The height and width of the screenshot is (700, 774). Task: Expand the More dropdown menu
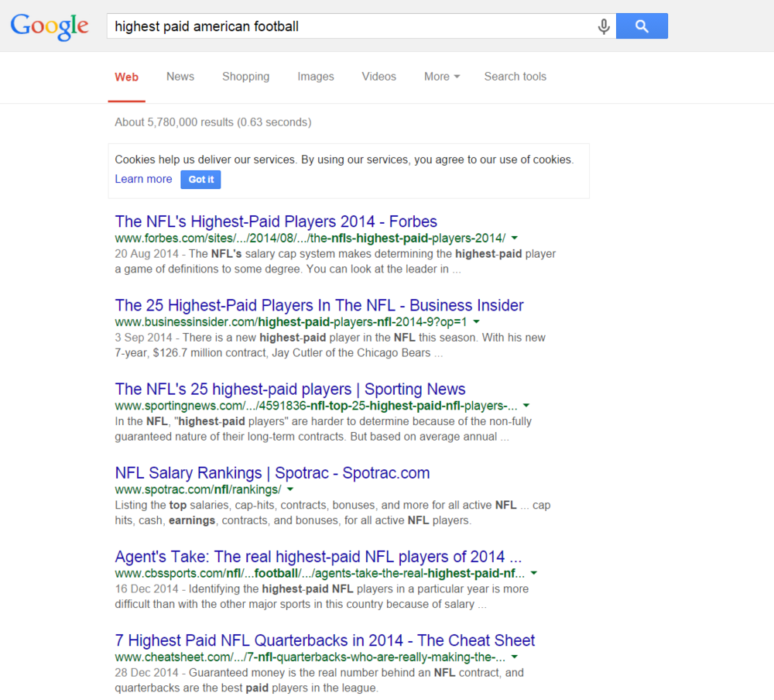(x=442, y=77)
